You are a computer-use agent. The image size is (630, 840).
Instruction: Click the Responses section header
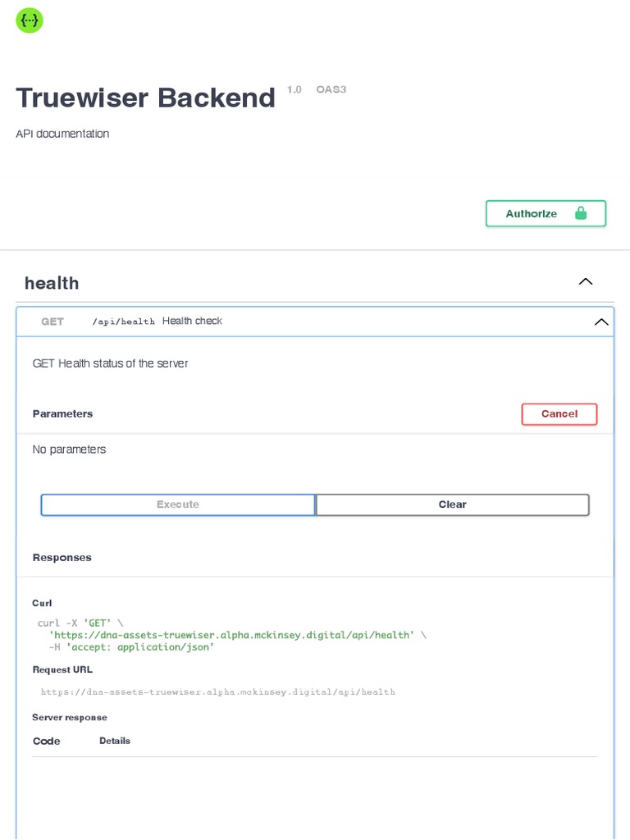pos(62,558)
